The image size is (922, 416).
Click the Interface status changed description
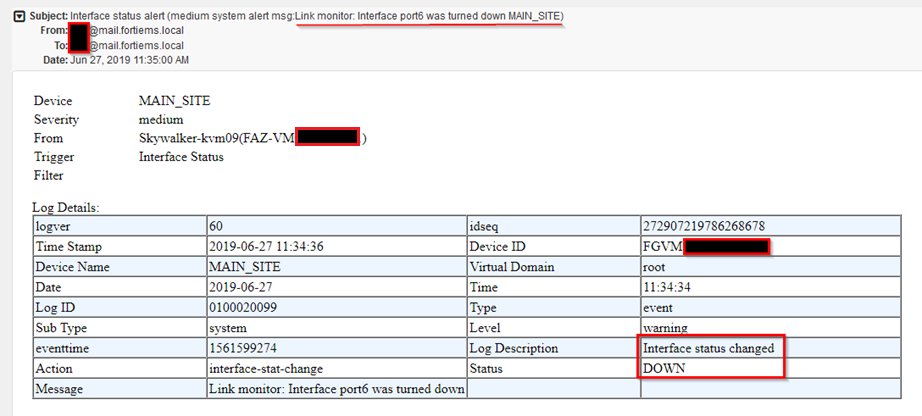(709, 348)
